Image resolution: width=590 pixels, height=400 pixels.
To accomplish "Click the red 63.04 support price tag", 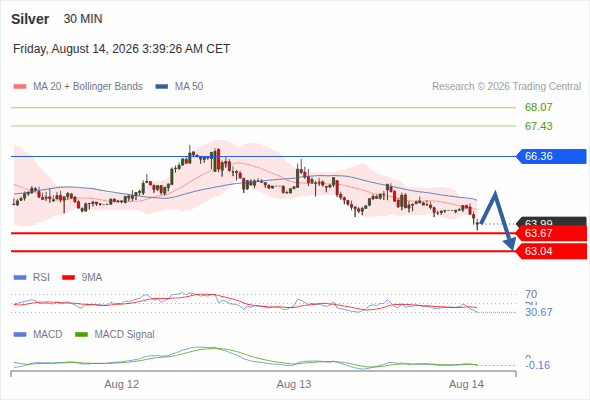I will coord(551,251).
